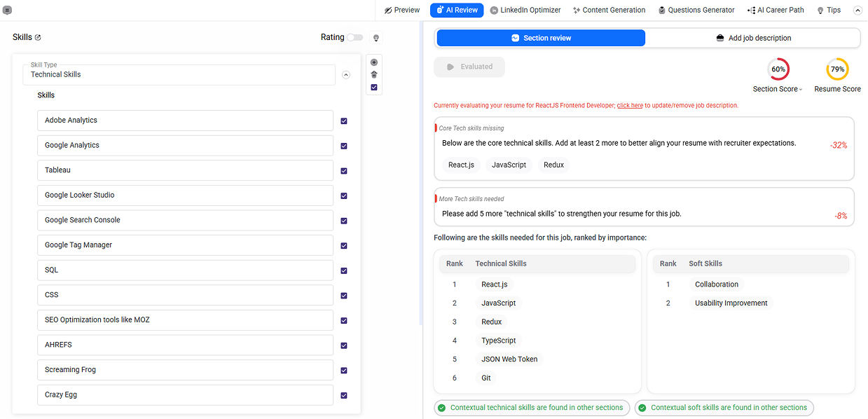Uncheck the Adobe Analytics checkbox

click(x=344, y=121)
